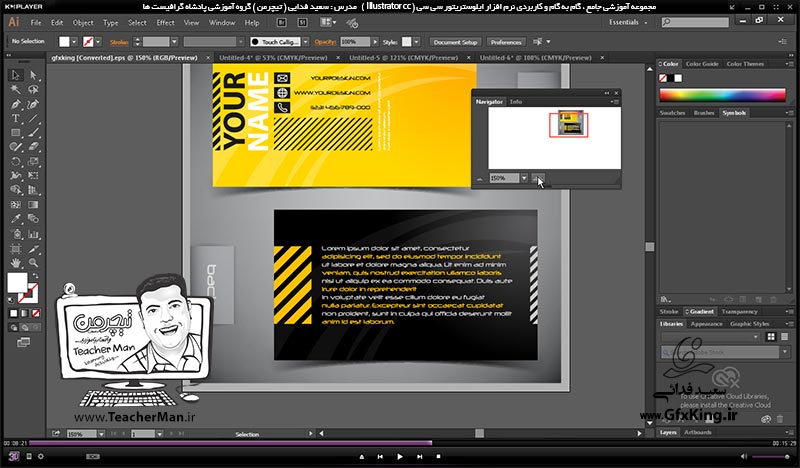This screenshot has width=800, height=468.
Task: Swap fill and stroke colors
Action: (x=35, y=276)
